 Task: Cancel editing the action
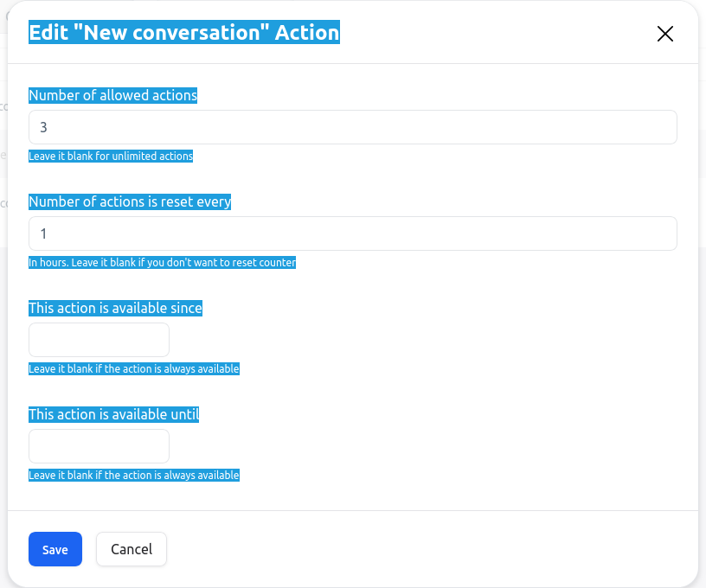pyautogui.click(x=132, y=549)
